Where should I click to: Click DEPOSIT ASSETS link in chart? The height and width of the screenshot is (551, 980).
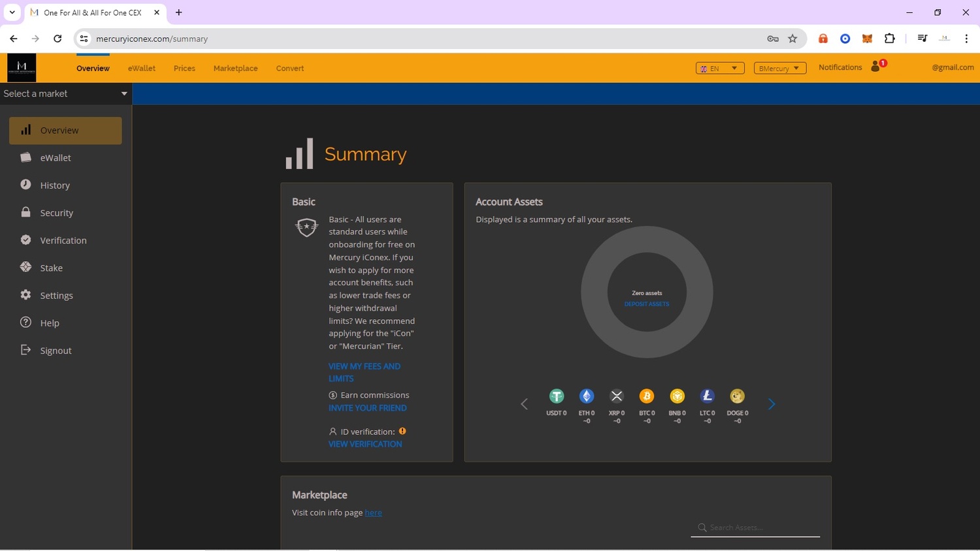point(647,304)
